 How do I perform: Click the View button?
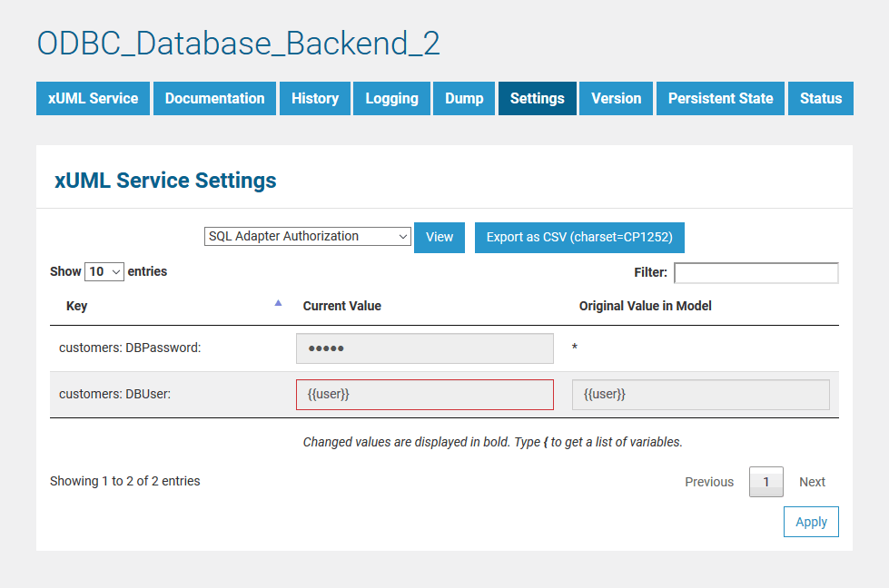tap(440, 237)
